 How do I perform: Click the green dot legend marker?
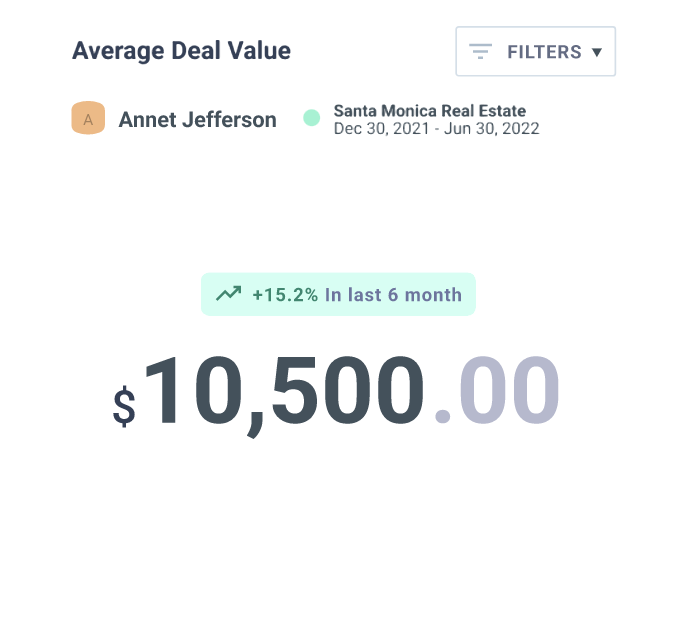coord(311,118)
